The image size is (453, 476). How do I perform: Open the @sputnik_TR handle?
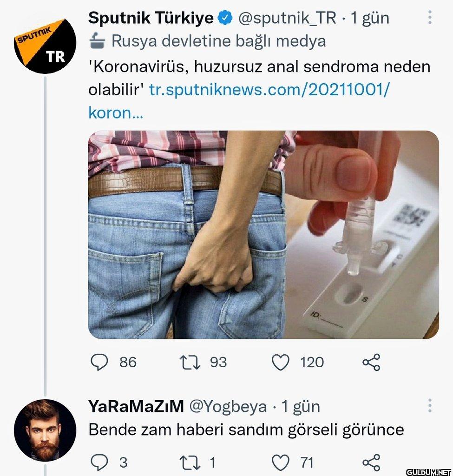click(x=287, y=18)
